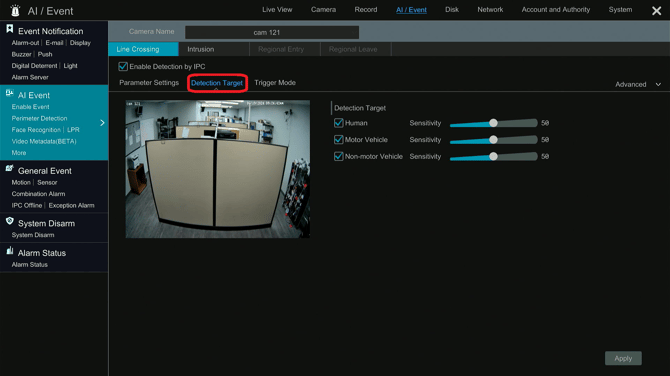Screen dimensions: 670x376
Task: Adjust the Non-motor Vehicle sensitivity slider
Action: tap(493, 156)
